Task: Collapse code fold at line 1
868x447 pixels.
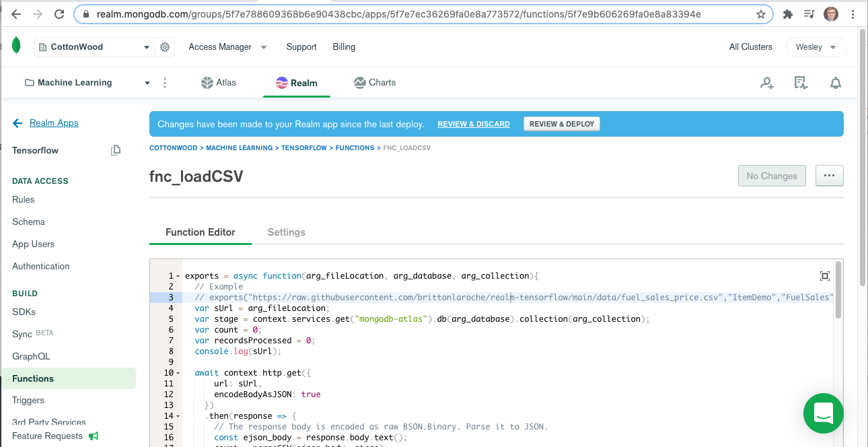Action: click(178, 276)
